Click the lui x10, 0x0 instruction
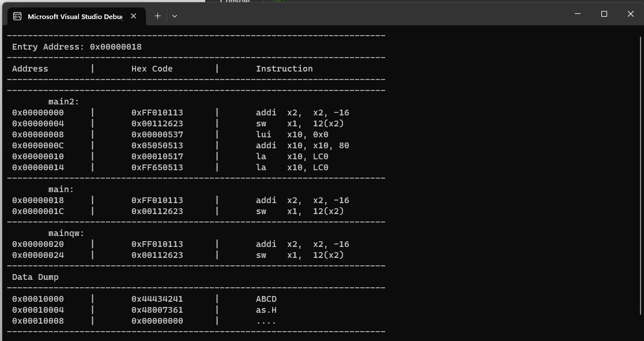The height and width of the screenshot is (341, 644). [292, 135]
